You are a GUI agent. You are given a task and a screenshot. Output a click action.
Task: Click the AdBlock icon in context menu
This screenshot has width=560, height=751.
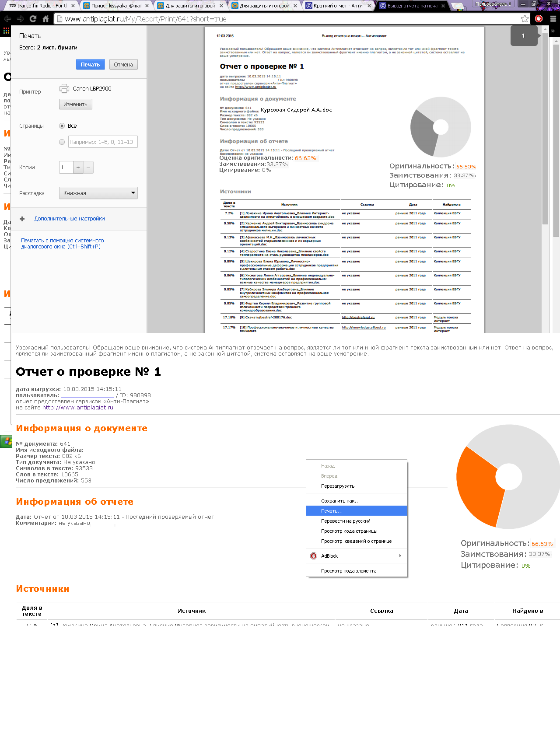(x=314, y=556)
